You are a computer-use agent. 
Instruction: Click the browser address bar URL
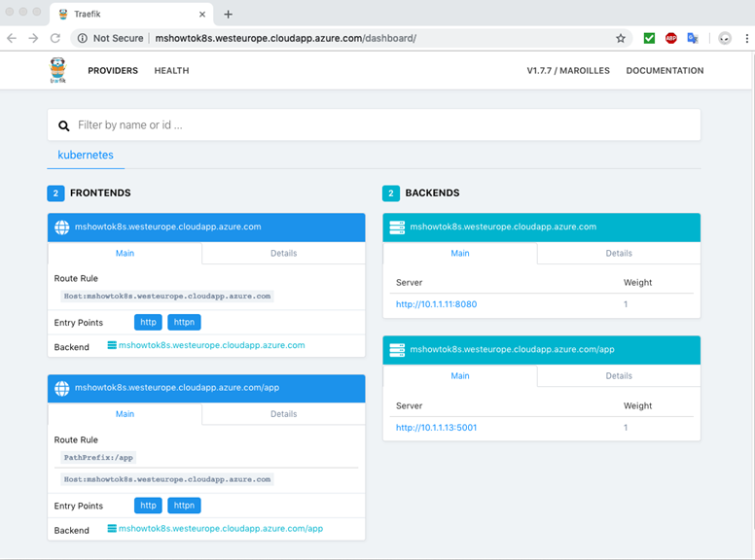click(285, 38)
